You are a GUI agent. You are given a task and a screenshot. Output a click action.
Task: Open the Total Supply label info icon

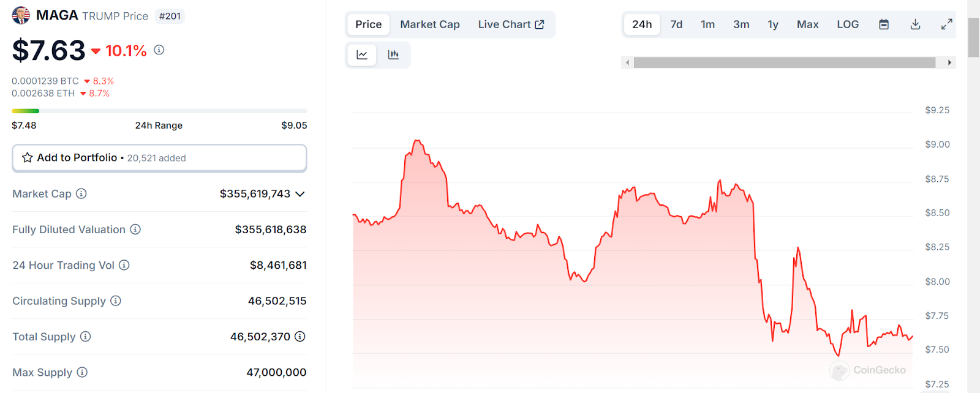(85, 336)
